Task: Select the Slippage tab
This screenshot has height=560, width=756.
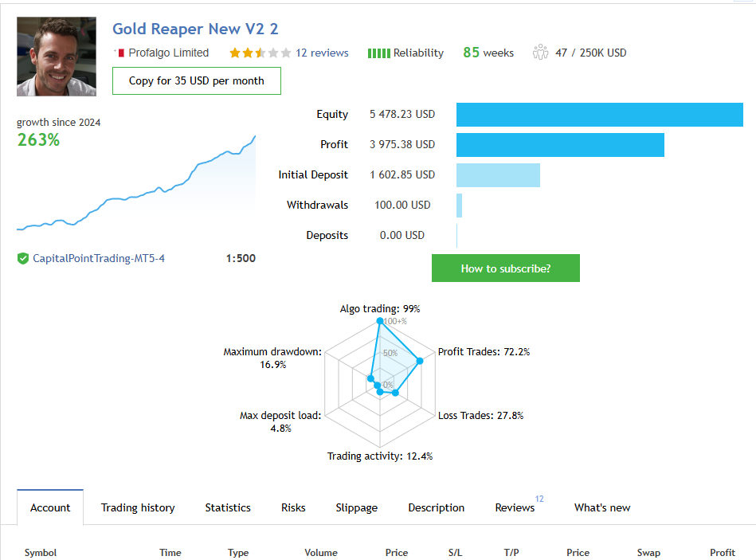Action: tap(357, 507)
